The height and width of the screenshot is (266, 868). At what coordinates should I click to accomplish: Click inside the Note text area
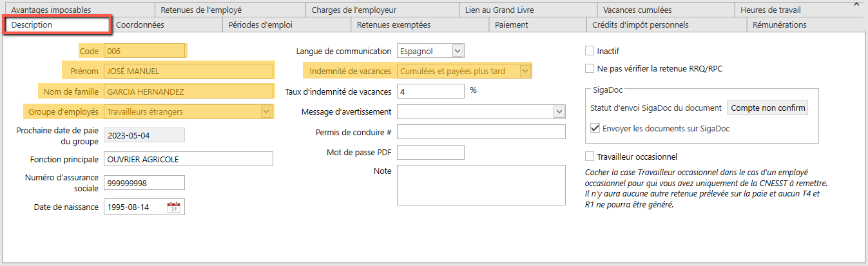[481, 185]
